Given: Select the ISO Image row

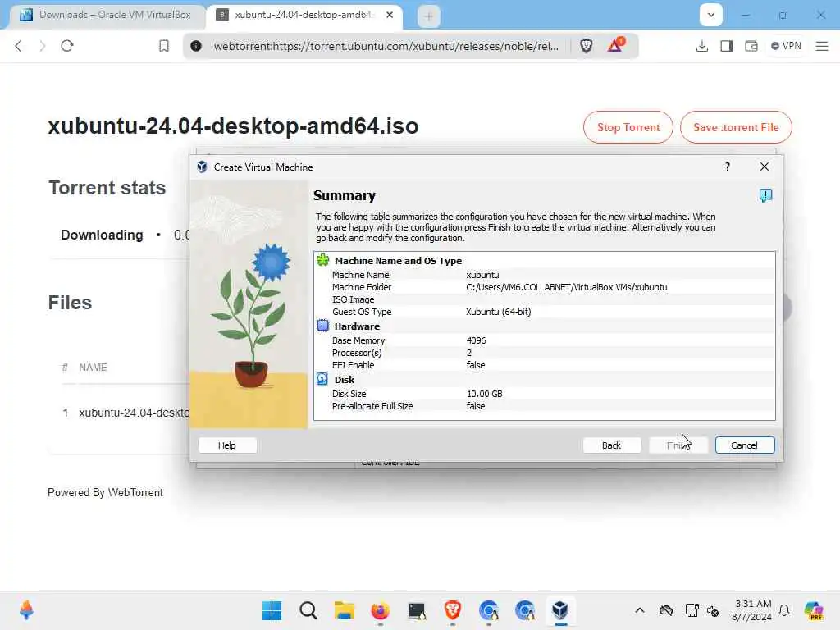Looking at the screenshot, I should (x=545, y=299).
